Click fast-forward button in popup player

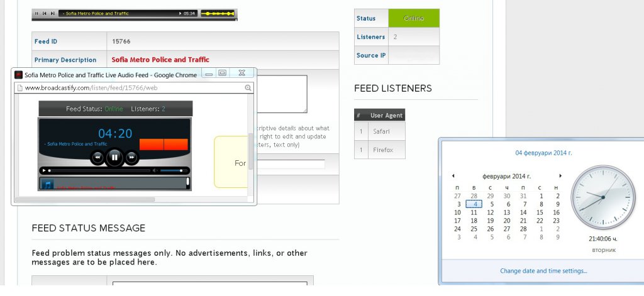point(131,157)
